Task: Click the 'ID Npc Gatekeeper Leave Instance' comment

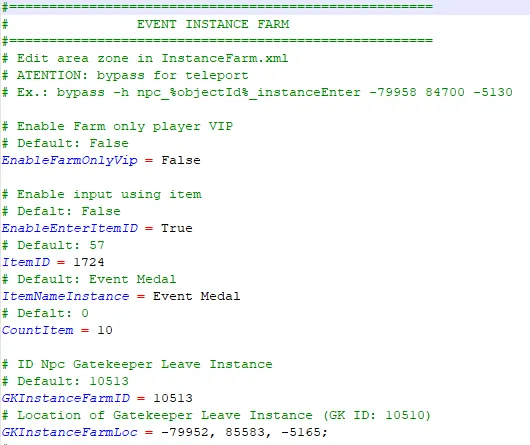Action: point(137,364)
